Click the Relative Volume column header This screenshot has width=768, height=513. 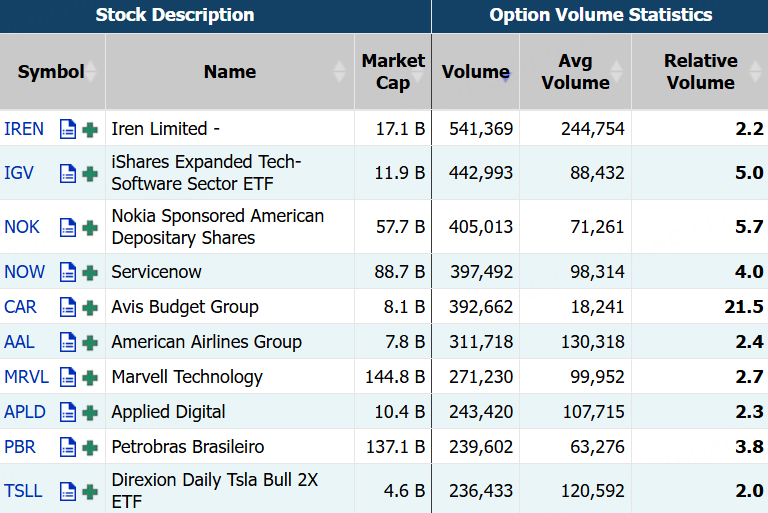point(700,72)
